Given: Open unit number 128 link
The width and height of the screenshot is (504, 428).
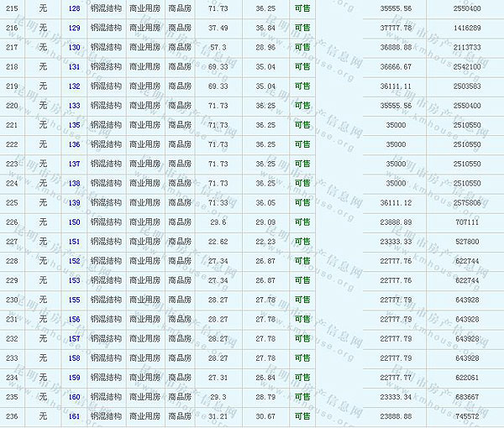Looking at the screenshot, I should pos(74,8).
